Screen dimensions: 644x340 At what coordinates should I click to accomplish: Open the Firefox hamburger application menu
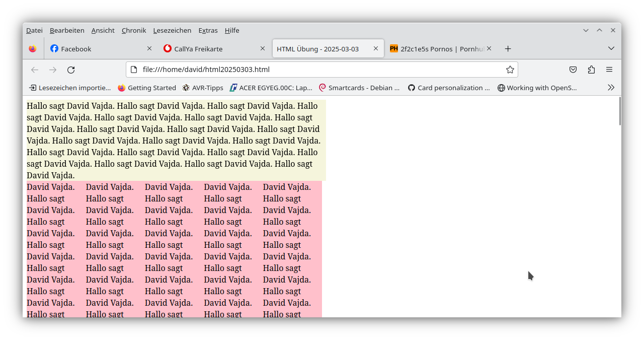point(609,70)
